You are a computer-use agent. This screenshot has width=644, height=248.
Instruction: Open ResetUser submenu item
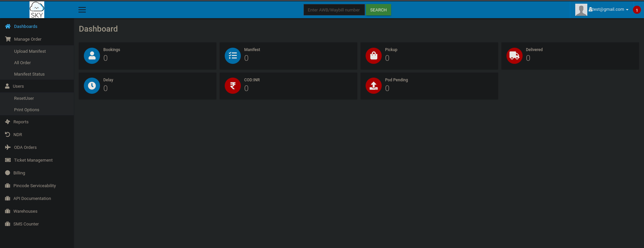[37, 98]
